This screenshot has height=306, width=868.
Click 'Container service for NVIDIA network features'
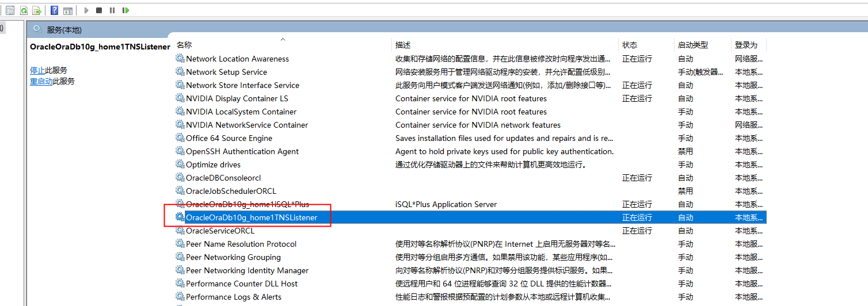(478, 125)
